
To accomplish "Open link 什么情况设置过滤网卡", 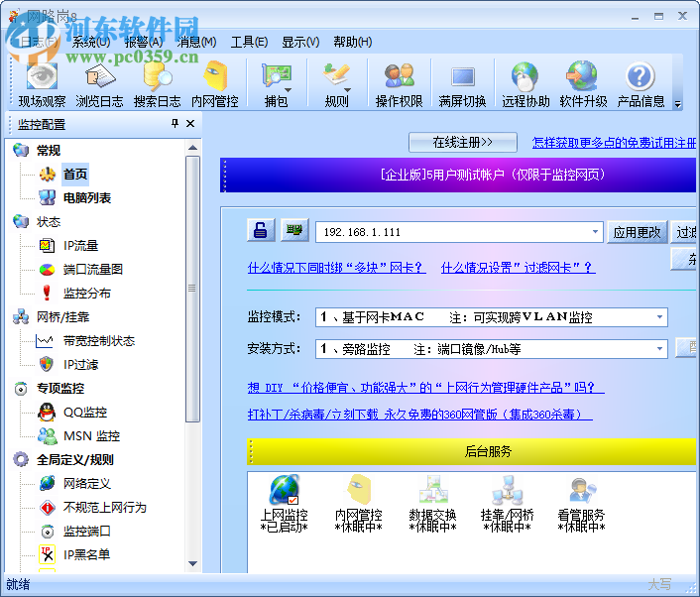I will point(518,268).
